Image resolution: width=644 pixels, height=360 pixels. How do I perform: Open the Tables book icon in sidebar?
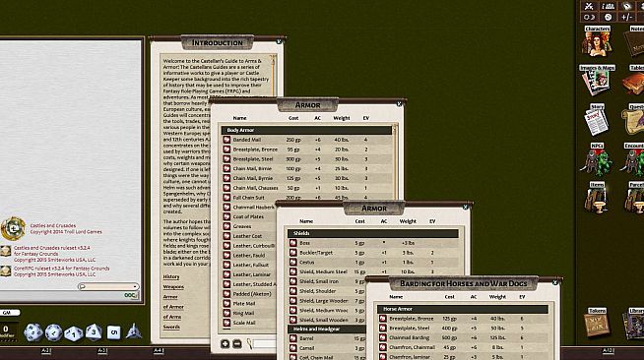pyautogui.click(x=634, y=80)
